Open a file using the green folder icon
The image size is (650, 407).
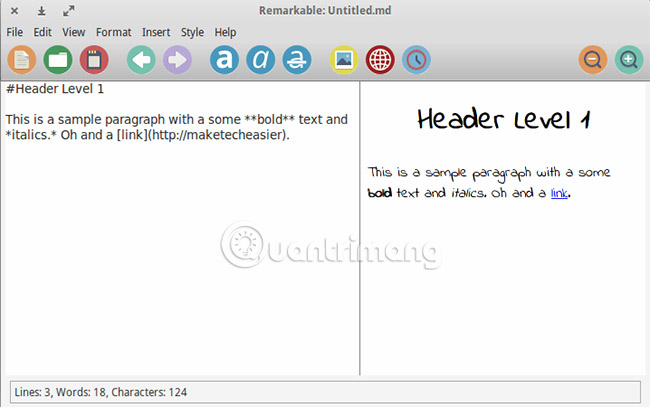click(x=58, y=60)
